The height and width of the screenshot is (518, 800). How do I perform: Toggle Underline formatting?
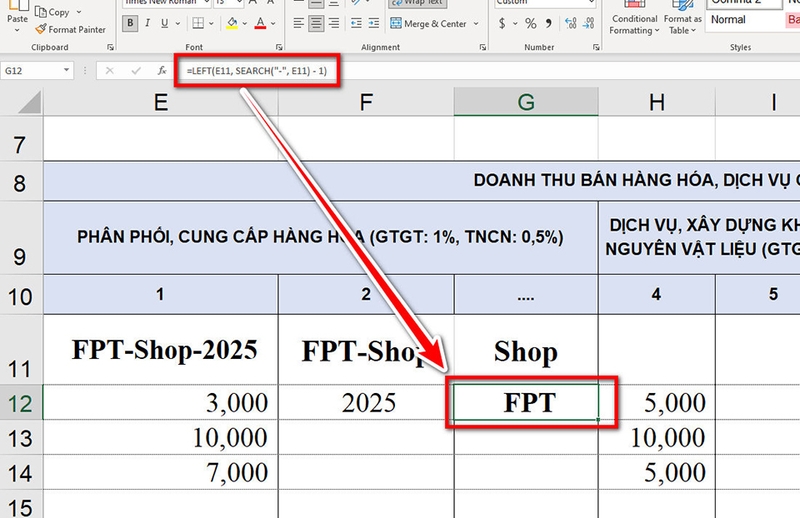pyautogui.click(x=164, y=23)
